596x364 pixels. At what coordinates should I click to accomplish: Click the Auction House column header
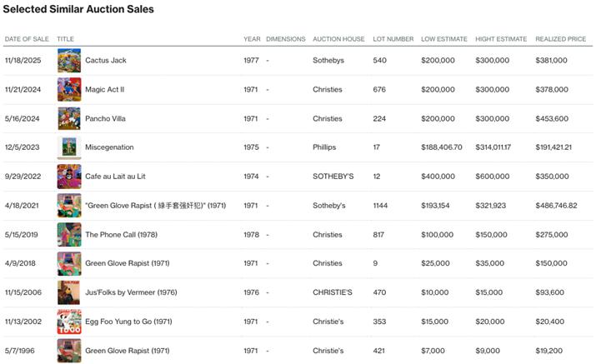click(x=338, y=39)
